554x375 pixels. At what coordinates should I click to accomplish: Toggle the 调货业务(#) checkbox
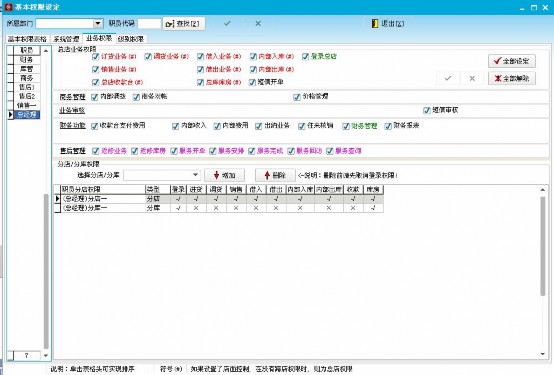pyautogui.click(x=148, y=57)
